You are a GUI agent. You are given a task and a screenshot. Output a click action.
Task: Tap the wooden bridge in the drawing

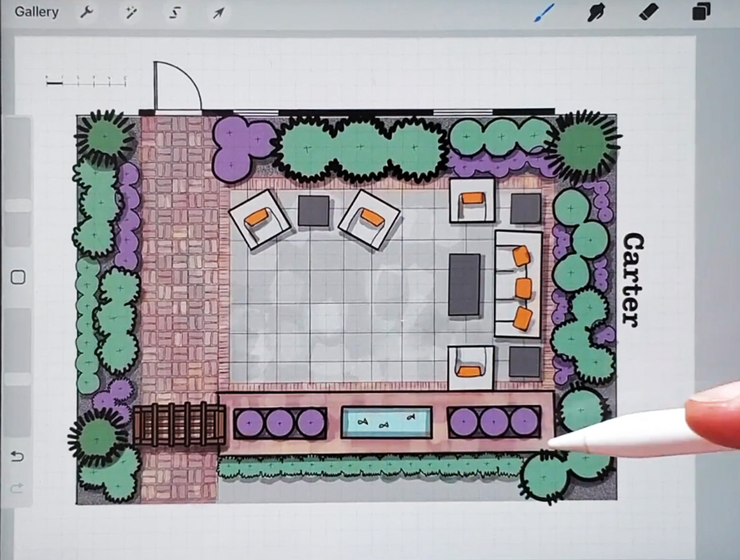[x=178, y=424]
